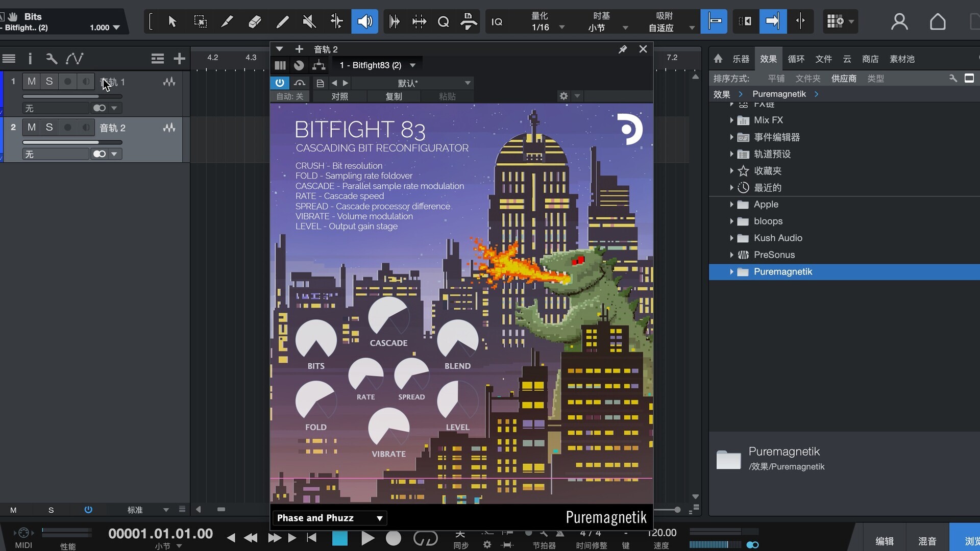Go to the Start page home icon
Image resolution: width=980 pixels, height=551 pixels.
tap(938, 21)
